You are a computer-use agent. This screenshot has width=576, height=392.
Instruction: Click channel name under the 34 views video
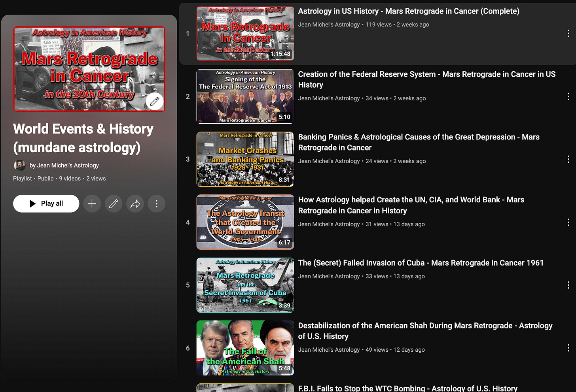click(x=329, y=98)
